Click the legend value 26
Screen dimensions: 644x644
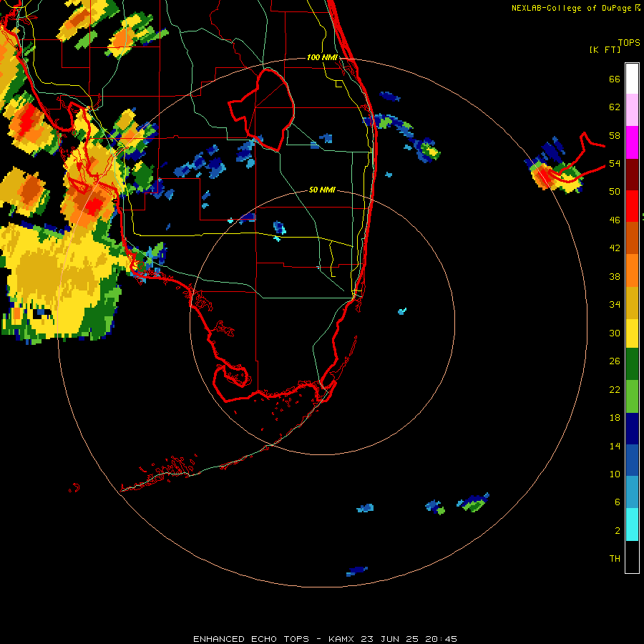pos(615,361)
